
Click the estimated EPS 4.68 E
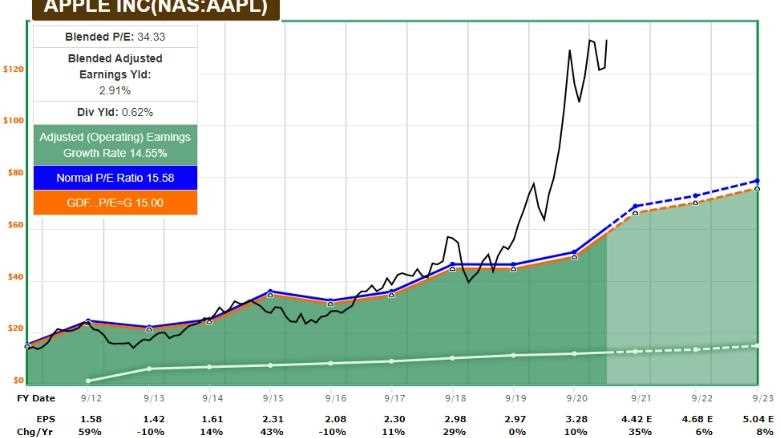(697, 419)
